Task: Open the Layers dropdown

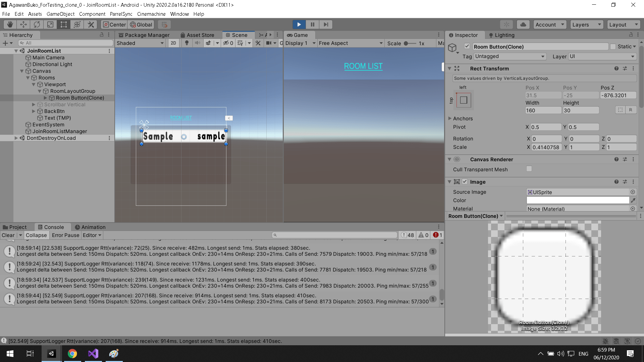Action: (586, 24)
